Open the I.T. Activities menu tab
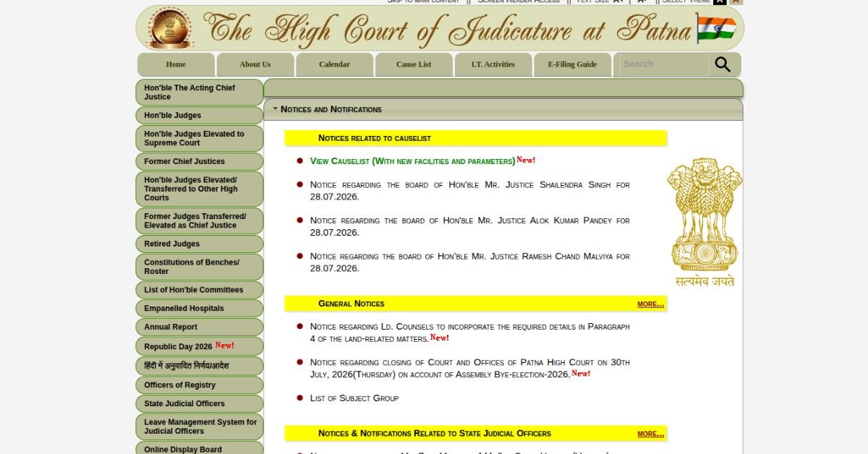The width and height of the screenshot is (868, 454). click(x=493, y=64)
